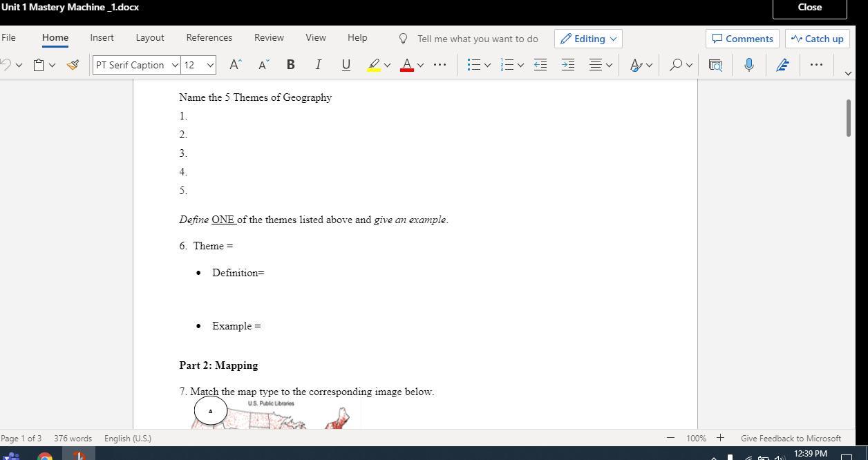Expand the font color dropdown arrow
The height and width of the screenshot is (460, 868).
coord(420,65)
